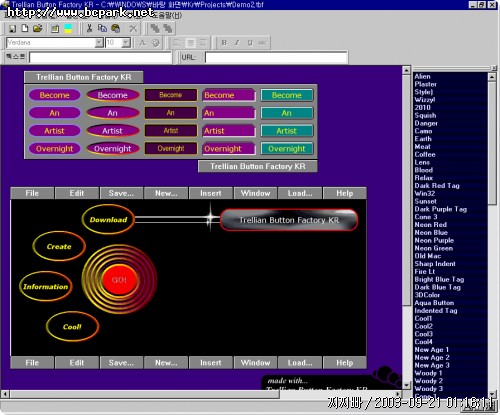The width and height of the screenshot is (500, 415).
Task: Click the bottom gray Help button
Action: 345,363
